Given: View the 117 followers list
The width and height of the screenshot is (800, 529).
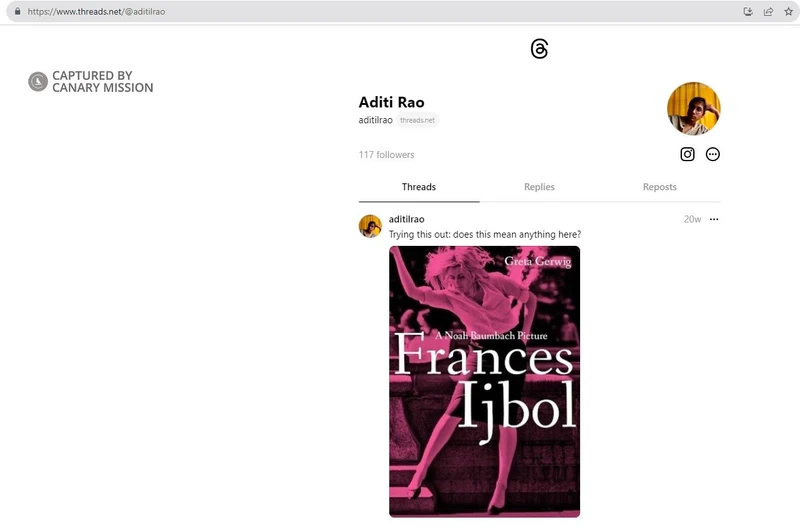Looking at the screenshot, I should point(386,155).
